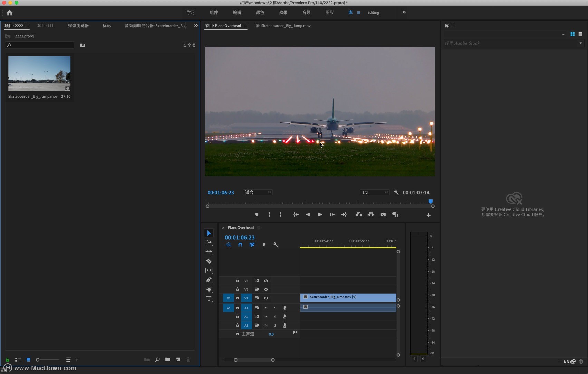
Task: Select the Type tool
Action: click(209, 298)
